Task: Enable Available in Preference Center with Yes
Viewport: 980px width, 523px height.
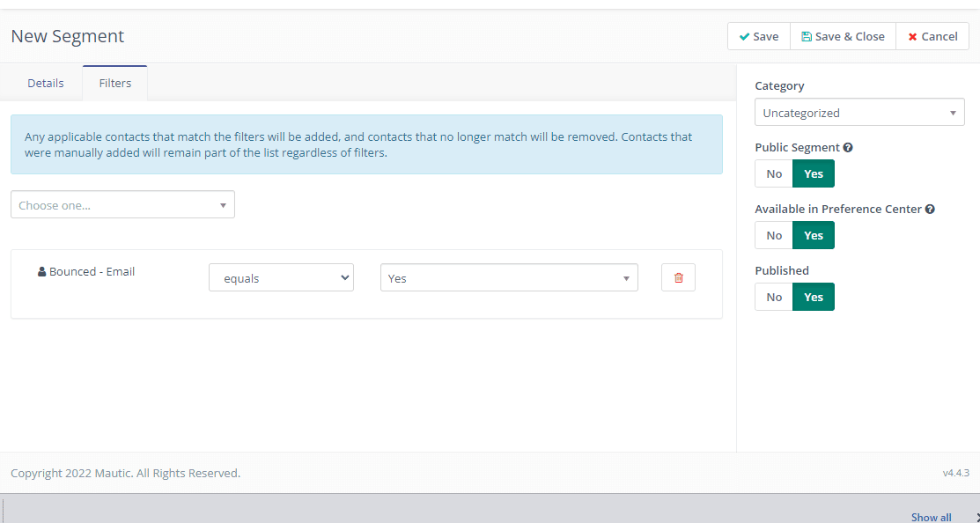Action: coord(814,235)
